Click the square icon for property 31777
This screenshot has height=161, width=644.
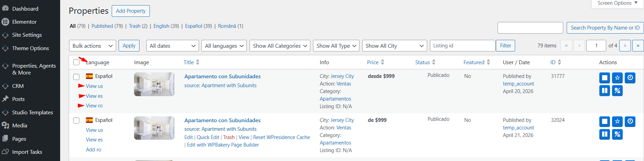[x=604, y=78]
